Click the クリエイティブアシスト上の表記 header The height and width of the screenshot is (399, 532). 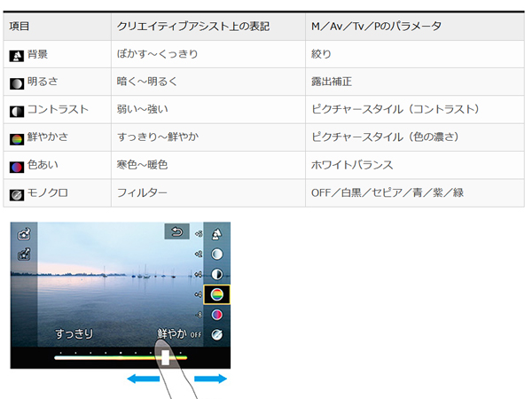point(193,26)
